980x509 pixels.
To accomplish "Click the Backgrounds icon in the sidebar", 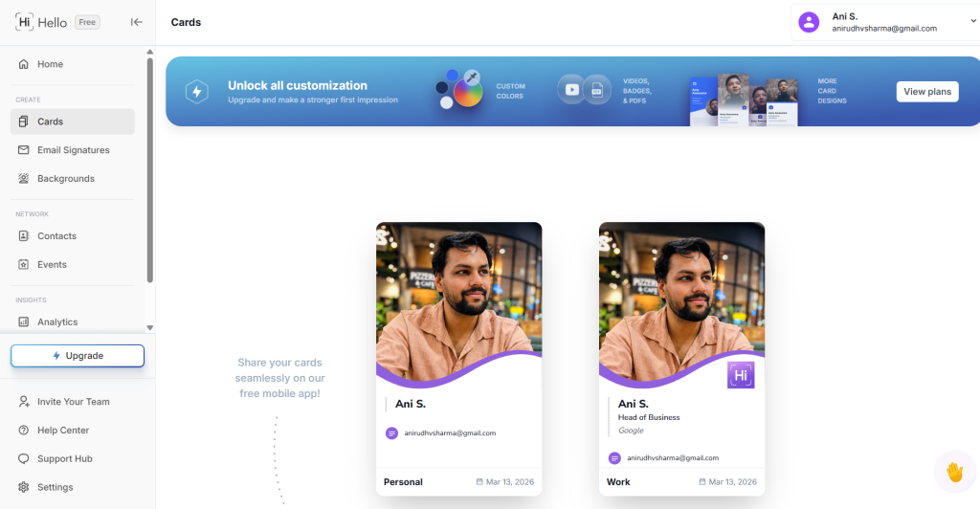I will coord(24,179).
